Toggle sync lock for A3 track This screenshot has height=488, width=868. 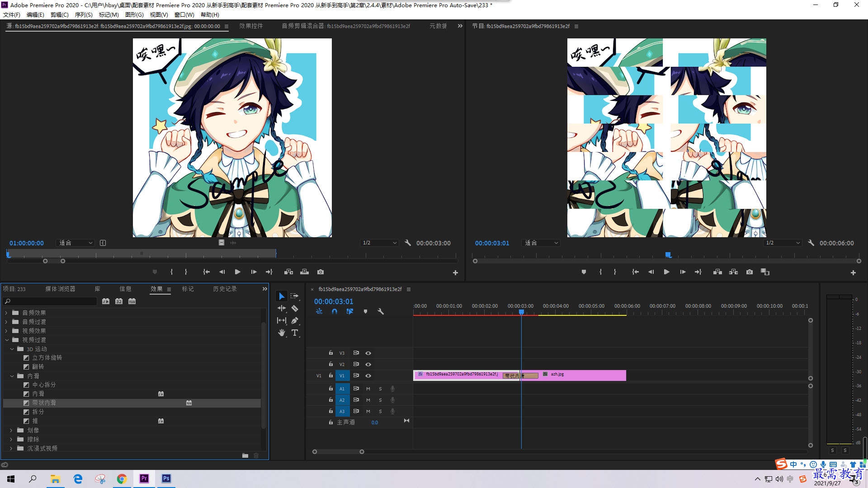[x=356, y=411]
